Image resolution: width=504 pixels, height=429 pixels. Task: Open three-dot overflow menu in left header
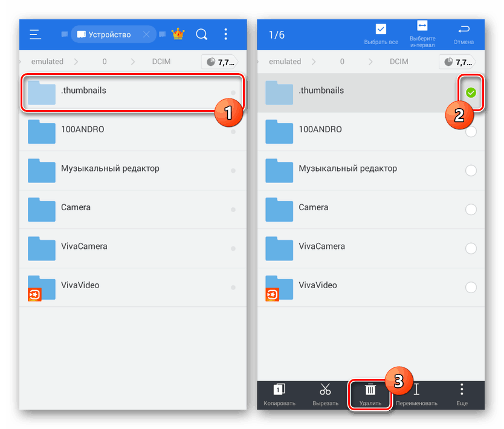pos(226,34)
